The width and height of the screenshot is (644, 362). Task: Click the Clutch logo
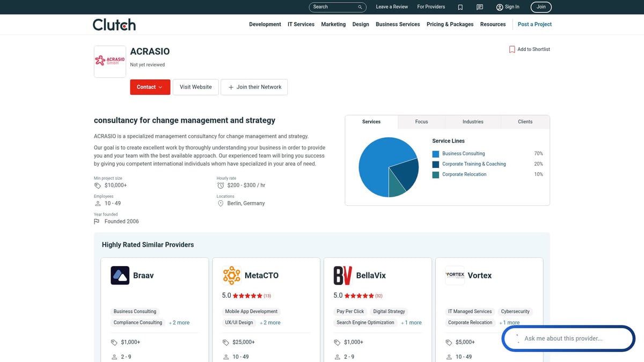(114, 25)
